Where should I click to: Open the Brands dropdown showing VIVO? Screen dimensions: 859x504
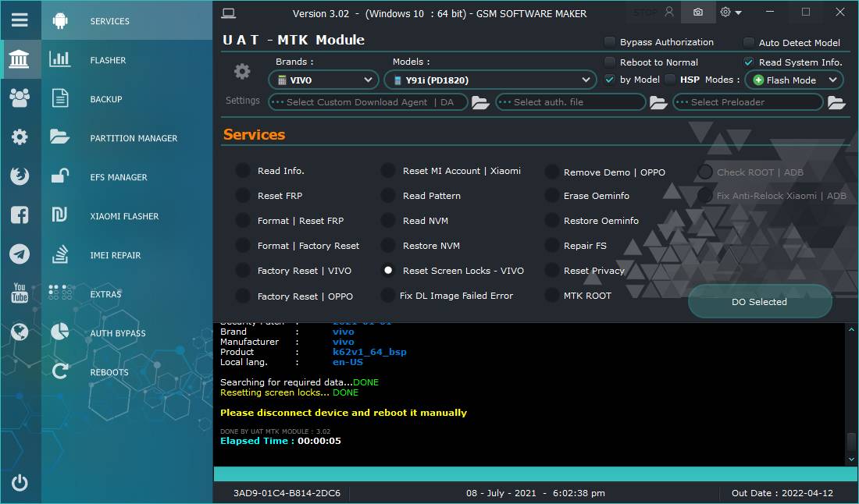(323, 80)
